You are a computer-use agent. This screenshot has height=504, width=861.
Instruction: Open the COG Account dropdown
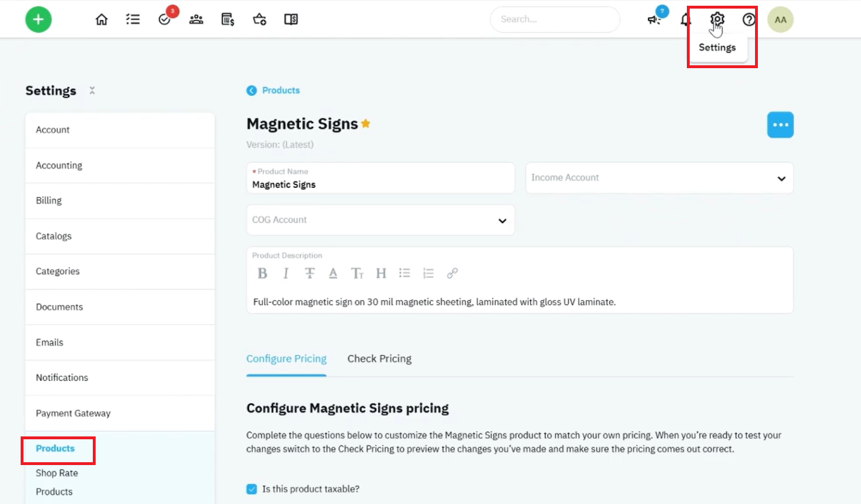(x=380, y=220)
